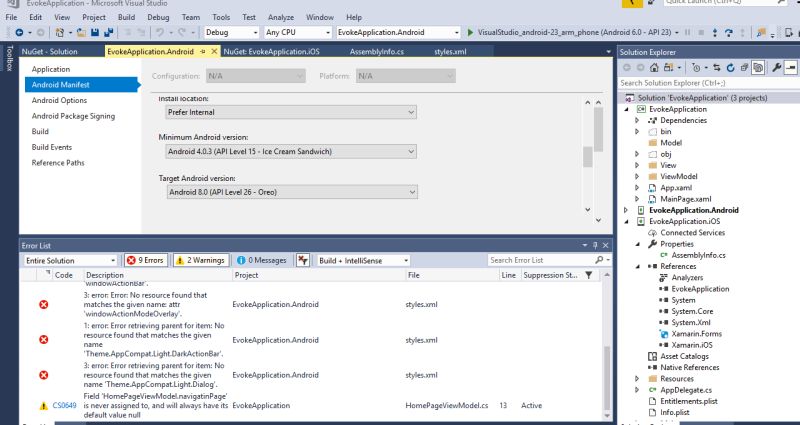Image resolution: width=800 pixels, height=425 pixels.
Task: Open the Debug configuration dropdown
Action: pyautogui.click(x=232, y=32)
